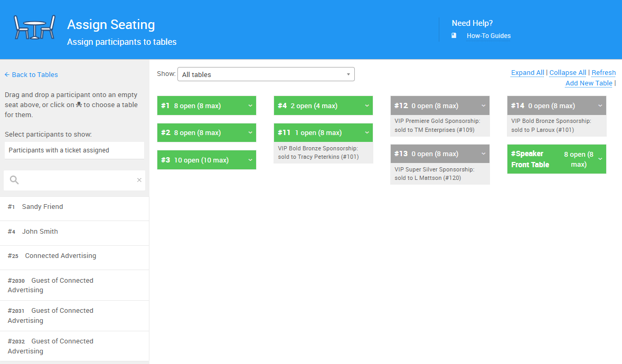Select participant John Smith
The width and height of the screenshot is (622, 364).
coord(40,232)
